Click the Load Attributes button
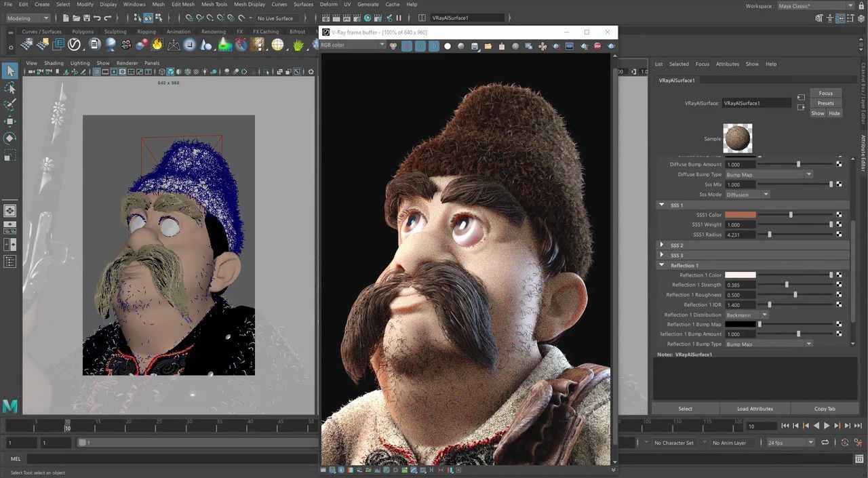 [x=755, y=409]
